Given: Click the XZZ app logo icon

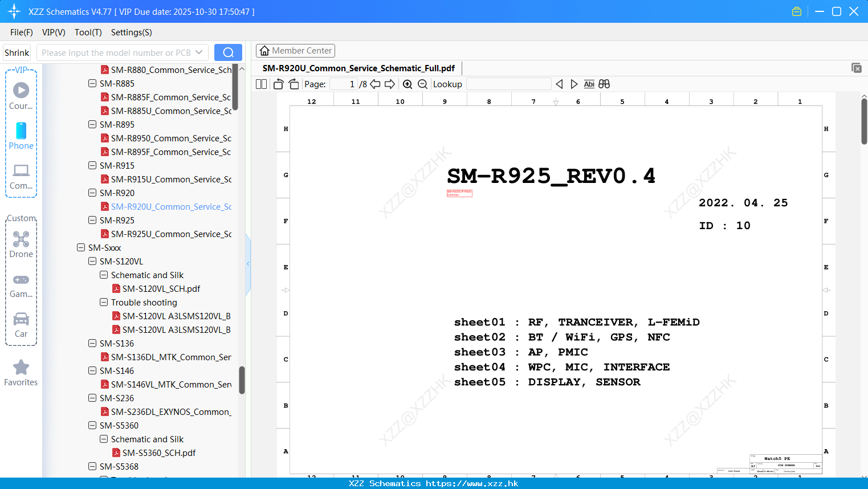Looking at the screenshot, I should point(14,11).
